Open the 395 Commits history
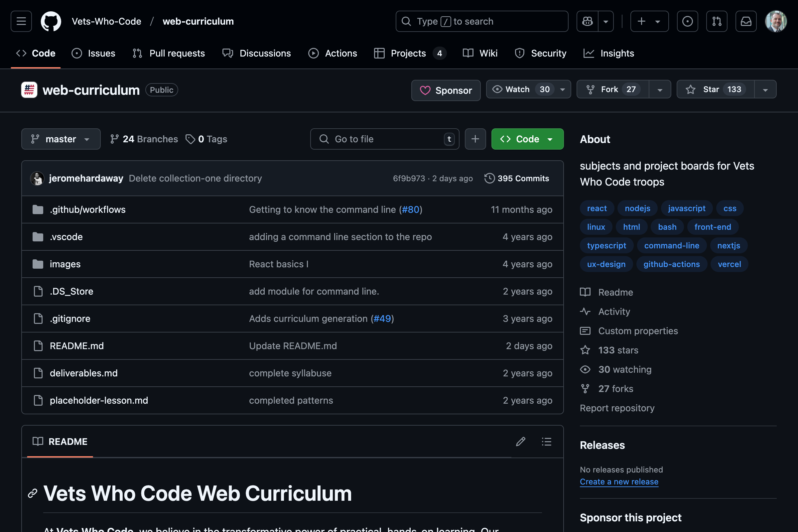Image resolution: width=798 pixels, height=532 pixels. coord(517,179)
